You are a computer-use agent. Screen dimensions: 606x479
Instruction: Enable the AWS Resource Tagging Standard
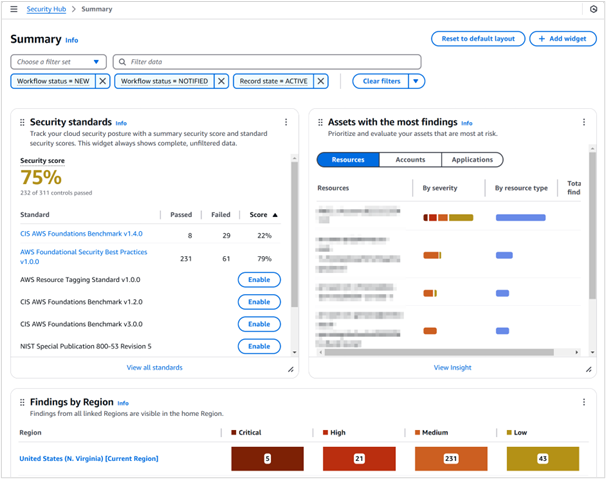click(259, 280)
